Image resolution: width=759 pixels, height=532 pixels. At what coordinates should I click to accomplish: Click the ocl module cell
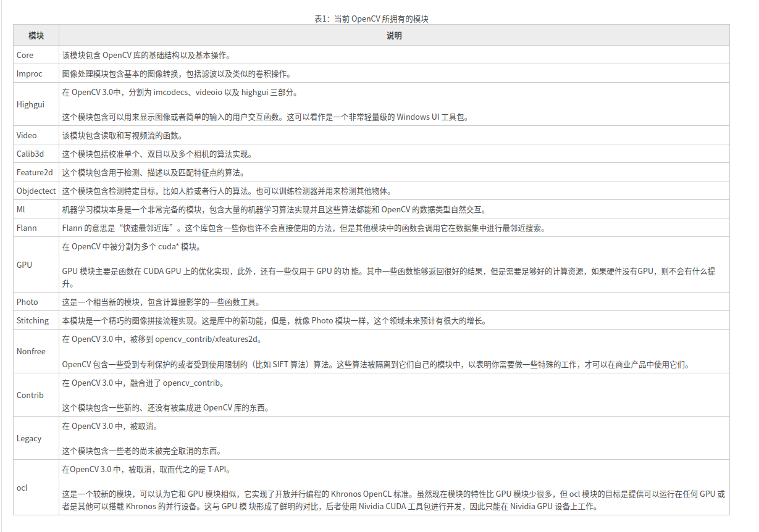pos(22,488)
